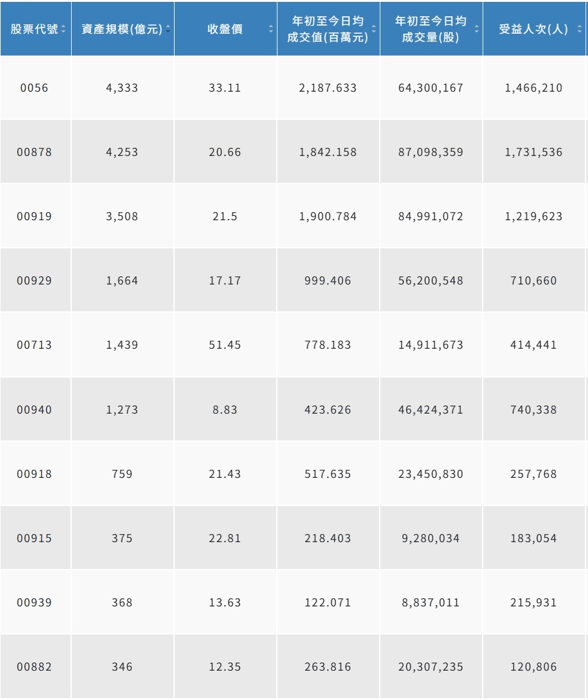Select stock code 00915 cell

36,538
